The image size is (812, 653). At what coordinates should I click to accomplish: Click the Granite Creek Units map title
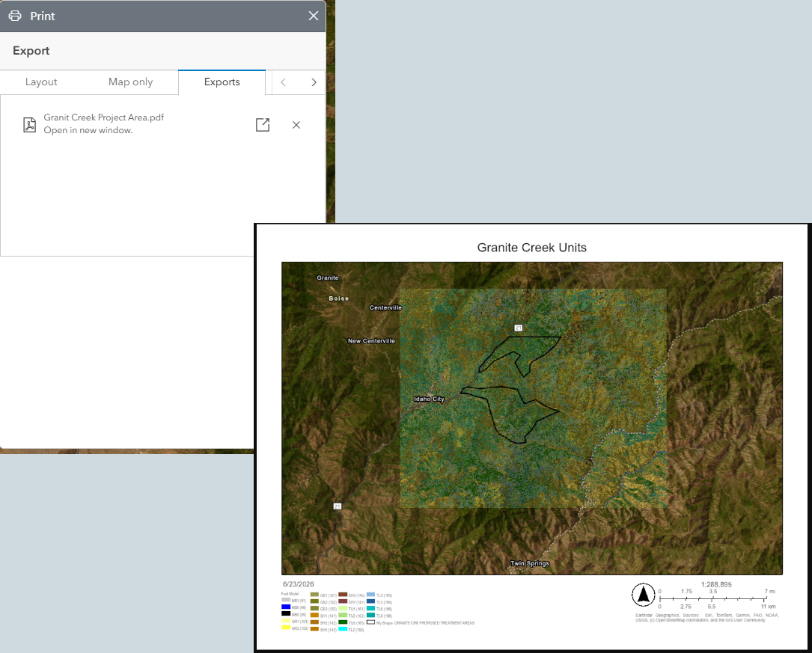pyautogui.click(x=532, y=248)
